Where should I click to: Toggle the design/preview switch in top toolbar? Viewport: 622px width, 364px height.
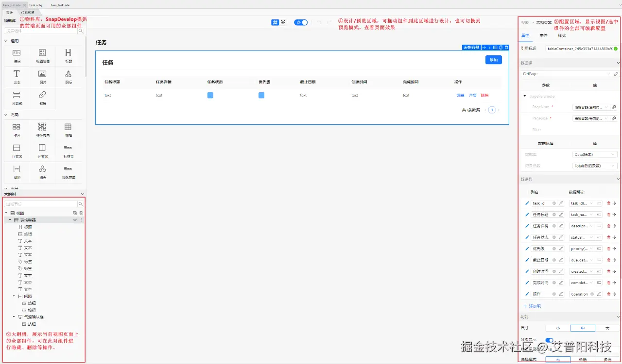click(301, 22)
